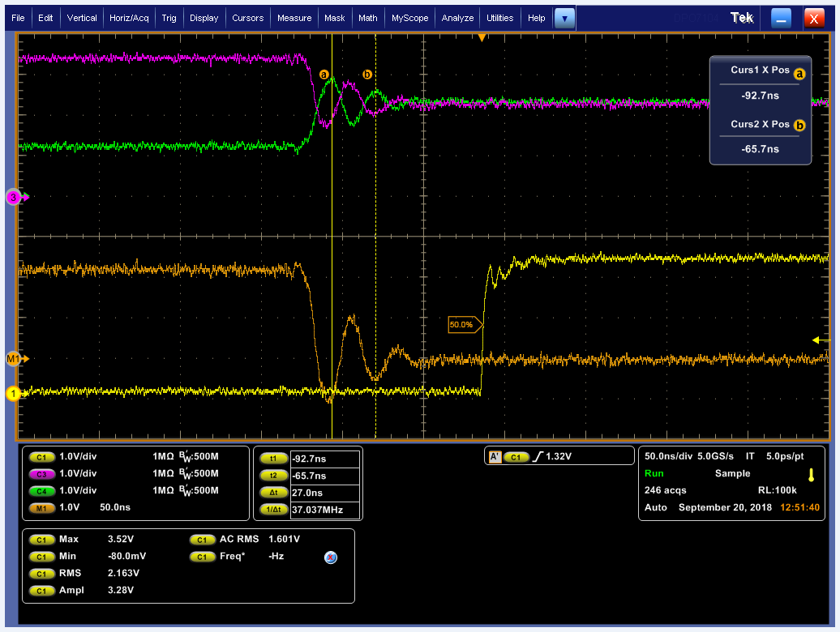The width and height of the screenshot is (840, 632).
Task: Click the A' trigger badge
Action: [495, 457]
